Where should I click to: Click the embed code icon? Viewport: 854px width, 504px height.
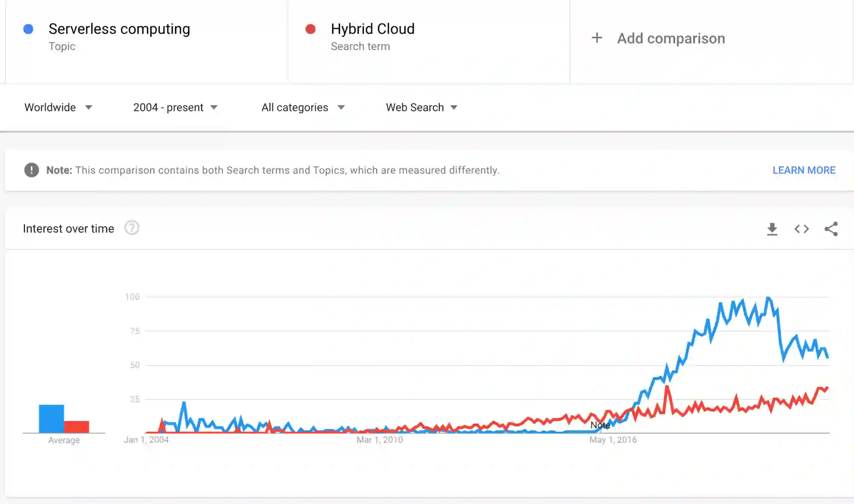(801, 229)
